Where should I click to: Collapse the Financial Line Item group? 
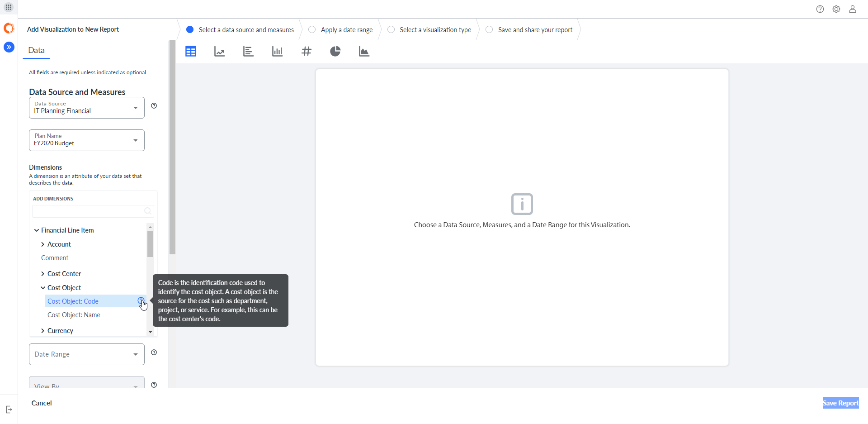[x=37, y=230]
